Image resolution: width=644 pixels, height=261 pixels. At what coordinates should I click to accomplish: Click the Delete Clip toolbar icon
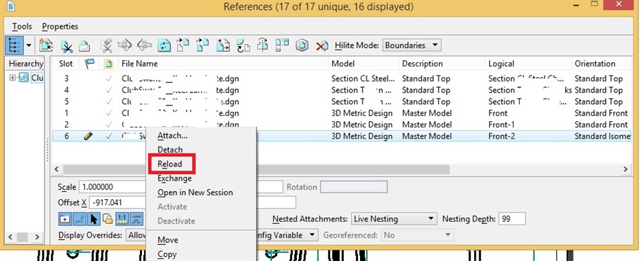pyautogui.click(x=107, y=45)
